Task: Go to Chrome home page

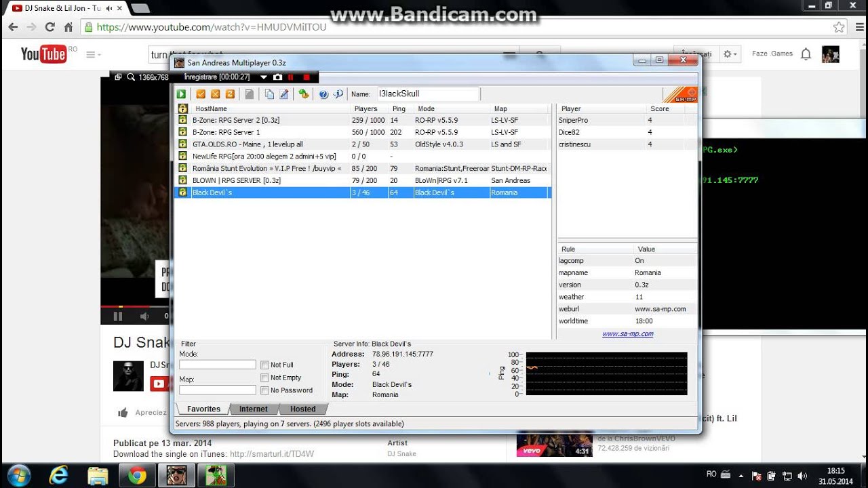Action: click(68, 27)
